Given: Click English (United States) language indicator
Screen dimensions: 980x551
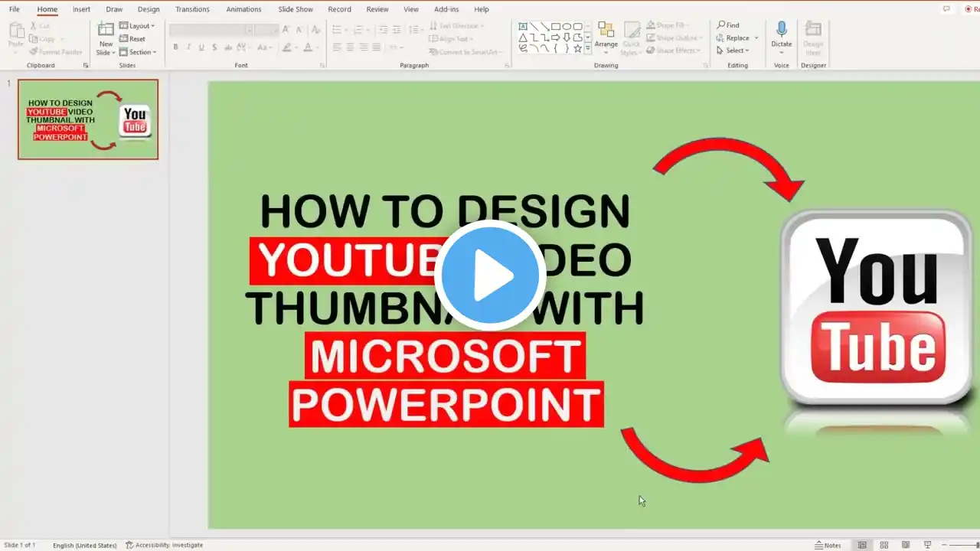Looking at the screenshot, I should pyautogui.click(x=85, y=545).
